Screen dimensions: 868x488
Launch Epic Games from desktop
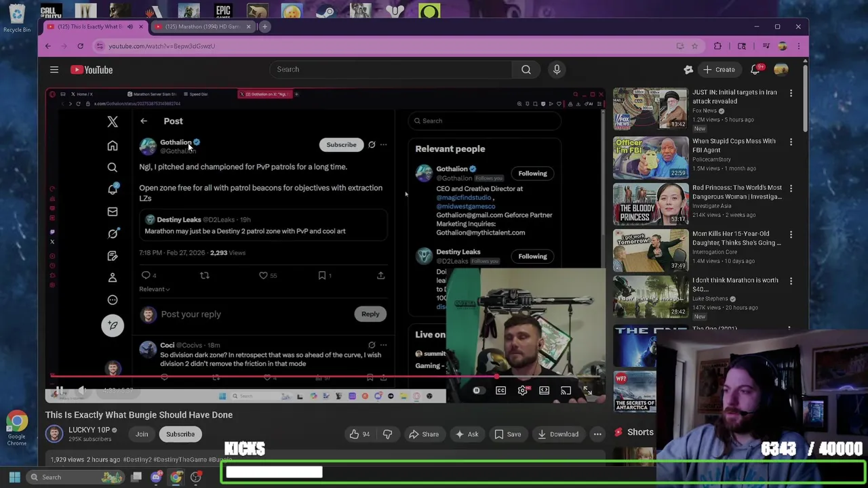tap(223, 10)
